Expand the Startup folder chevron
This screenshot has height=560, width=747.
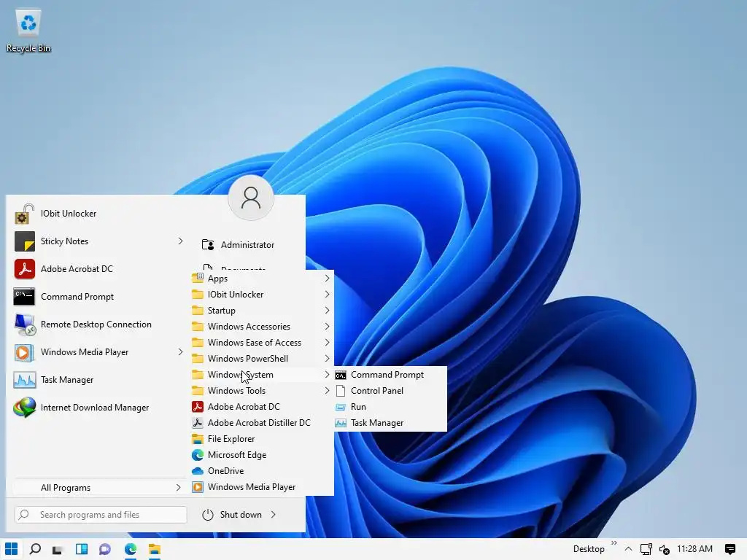click(x=327, y=311)
